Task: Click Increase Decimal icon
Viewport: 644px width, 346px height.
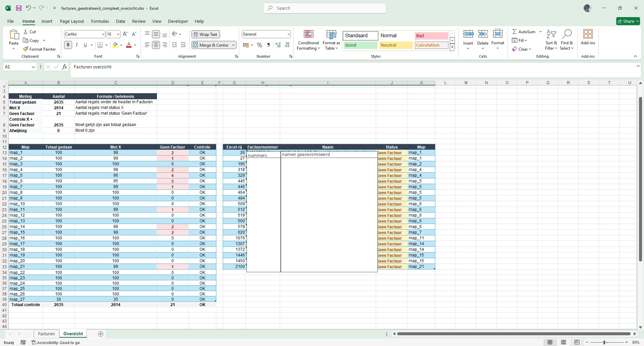Action: (x=278, y=45)
